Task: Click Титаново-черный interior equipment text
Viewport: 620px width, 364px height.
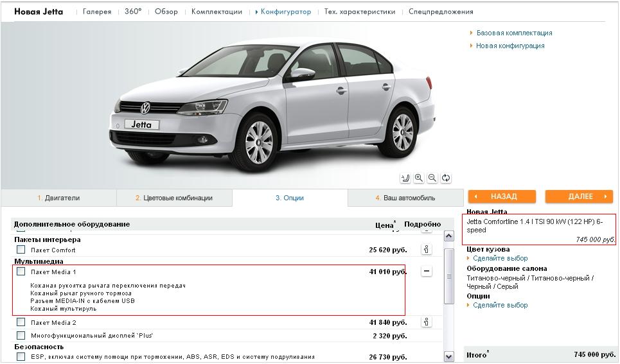Action: point(530,282)
